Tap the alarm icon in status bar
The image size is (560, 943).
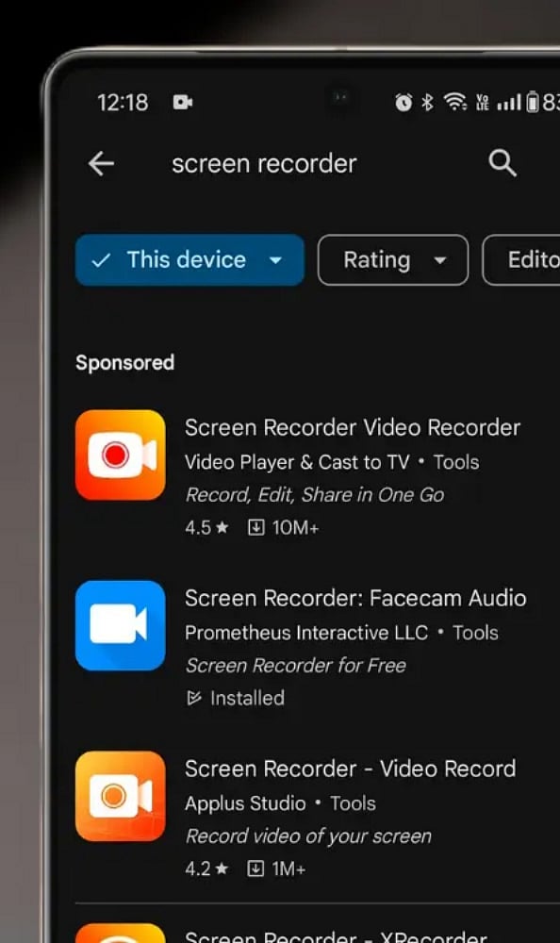point(404,103)
